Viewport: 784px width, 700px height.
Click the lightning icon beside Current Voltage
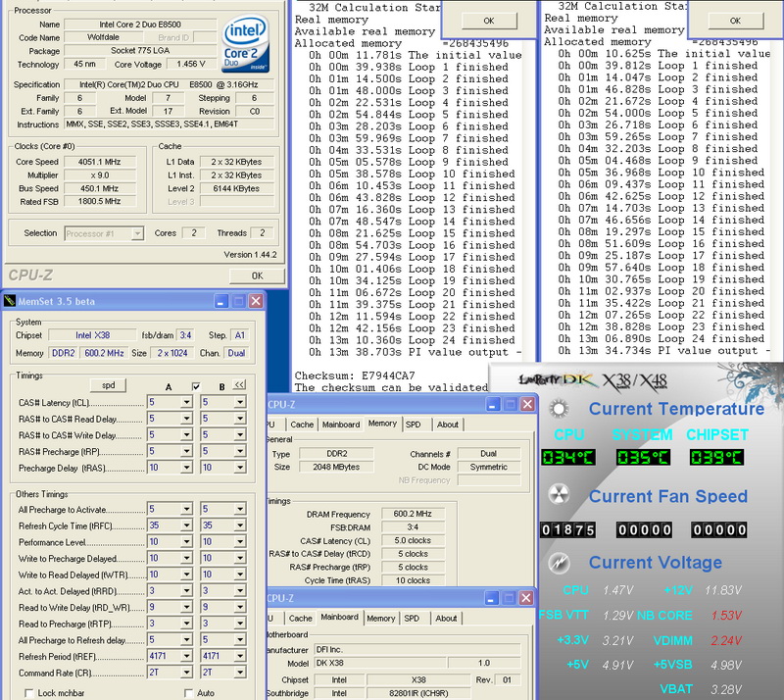pyautogui.click(x=559, y=563)
